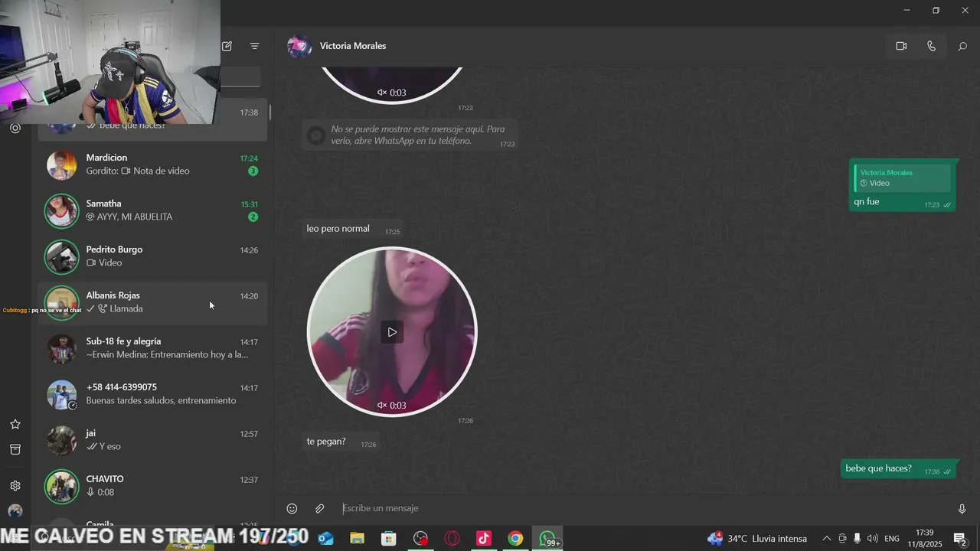Click the volume speaker icon in the tray
The height and width of the screenshot is (551, 980).
click(872, 539)
